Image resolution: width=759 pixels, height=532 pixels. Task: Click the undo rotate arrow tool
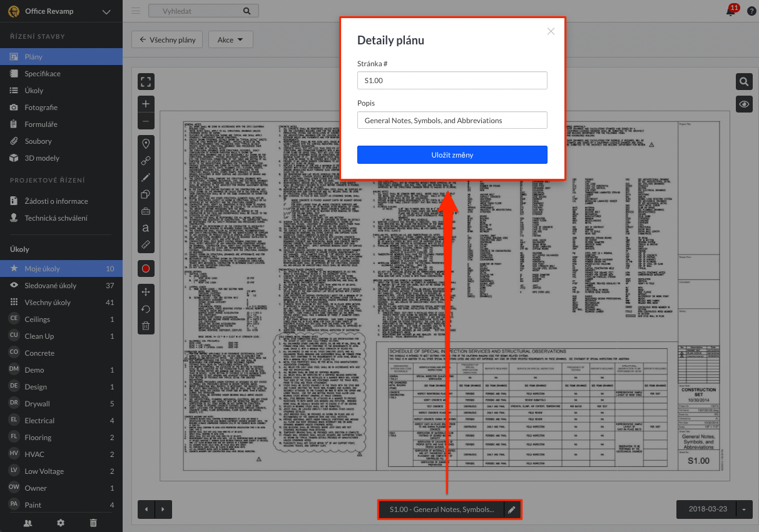pyautogui.click(x=146, y=309)
